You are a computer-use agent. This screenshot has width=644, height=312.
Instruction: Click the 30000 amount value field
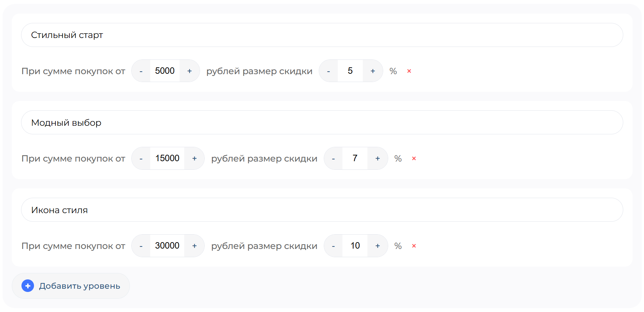coord(167,246)
